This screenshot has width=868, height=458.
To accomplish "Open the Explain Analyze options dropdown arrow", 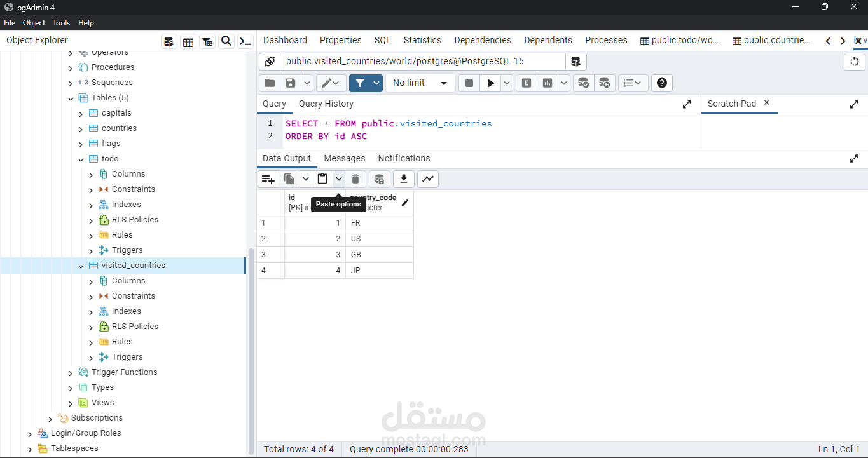I will tap(564, 83).
